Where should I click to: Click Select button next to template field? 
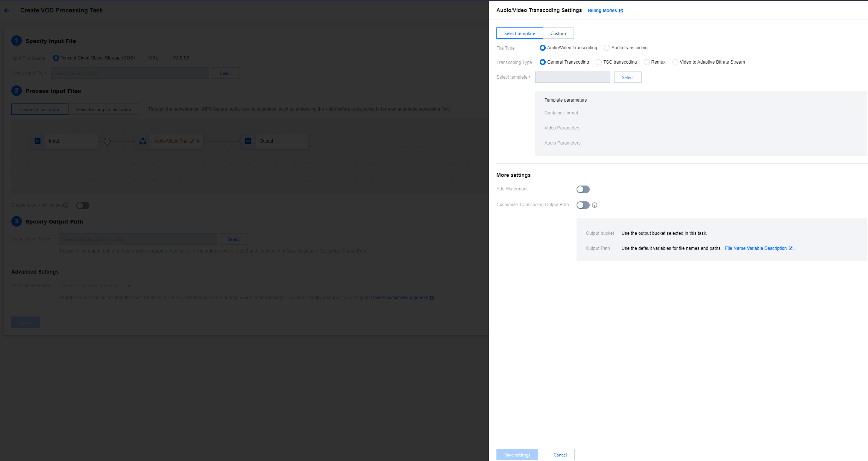click(x=627, y=78)
